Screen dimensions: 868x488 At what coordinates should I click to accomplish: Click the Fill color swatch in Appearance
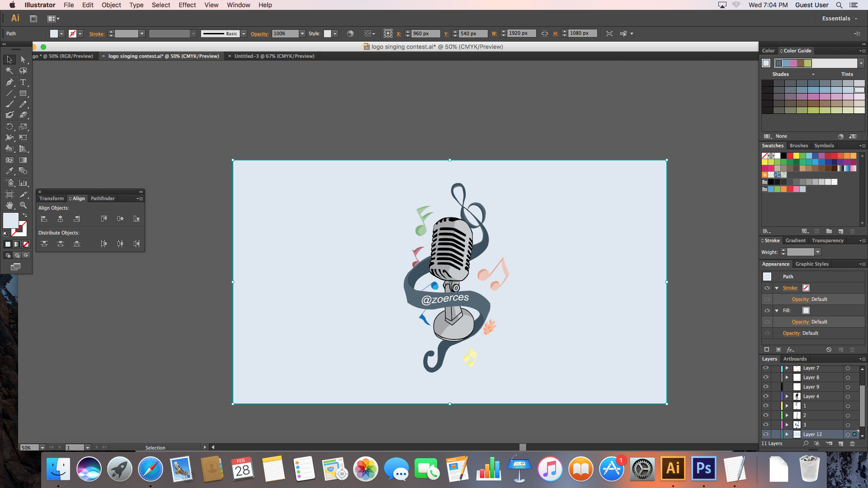(806, 310)
